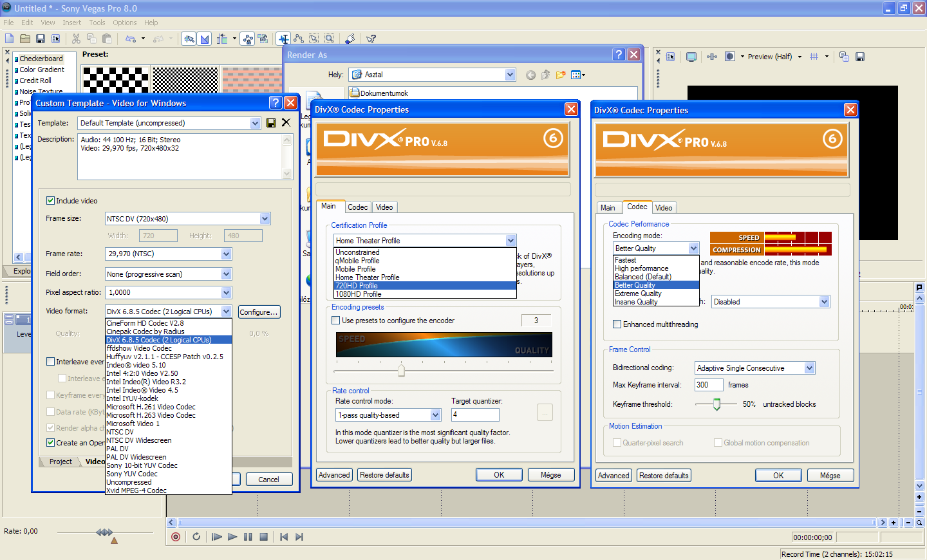
Task: Click the New project toolbar icon
Action: pyautogui.click(x=9, y=39)
